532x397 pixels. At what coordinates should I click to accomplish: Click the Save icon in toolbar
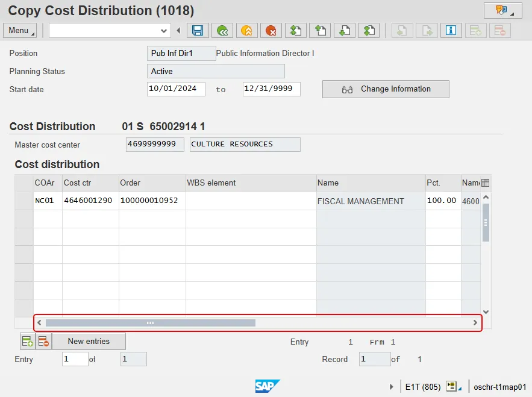click(x=198, y=31)
